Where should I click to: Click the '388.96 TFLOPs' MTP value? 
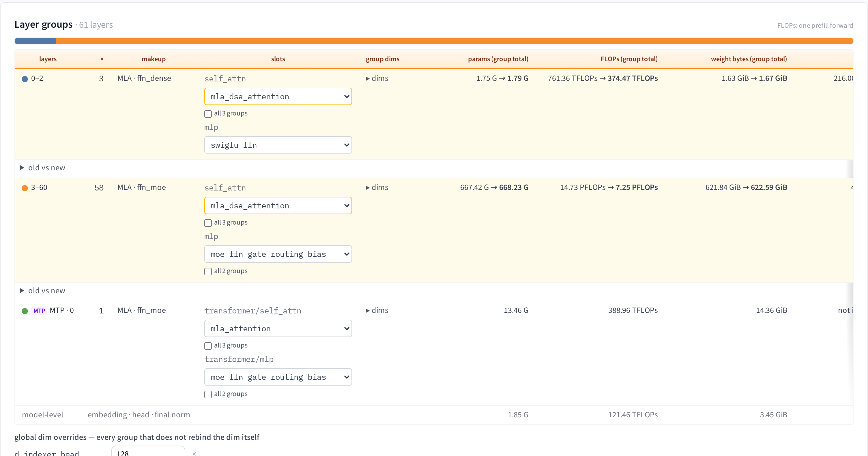[633, 311]
